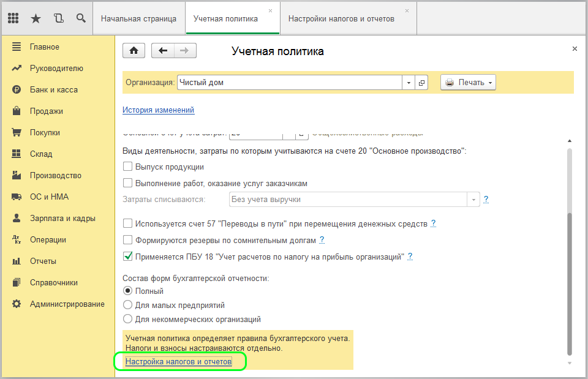Open the Главное menu section
The height and width of the screenshot is (379, 588).
[x=45, y=47]
